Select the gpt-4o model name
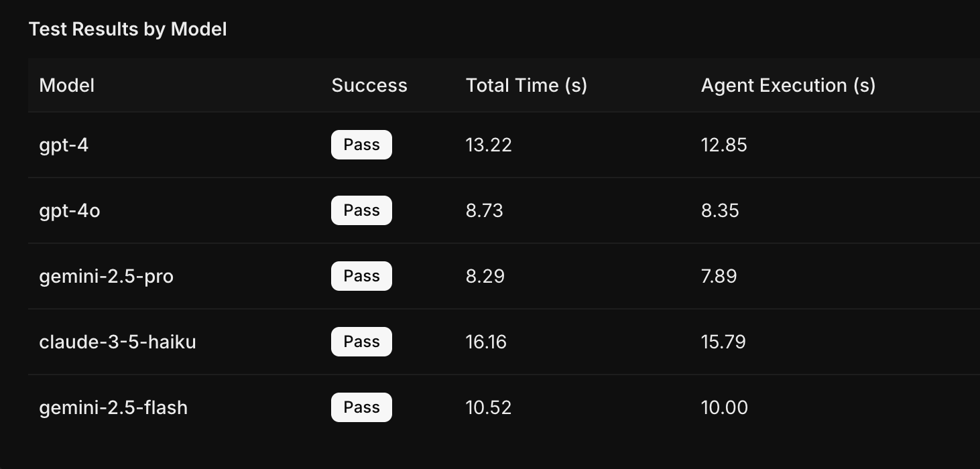980x469 pixels. 70,210
